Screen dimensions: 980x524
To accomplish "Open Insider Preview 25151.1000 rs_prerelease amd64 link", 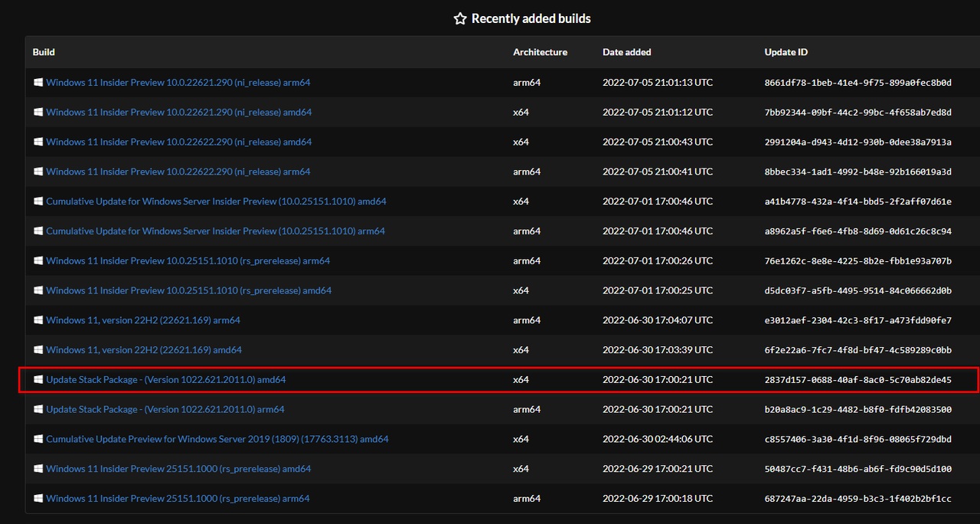I will tap(178, 469).
